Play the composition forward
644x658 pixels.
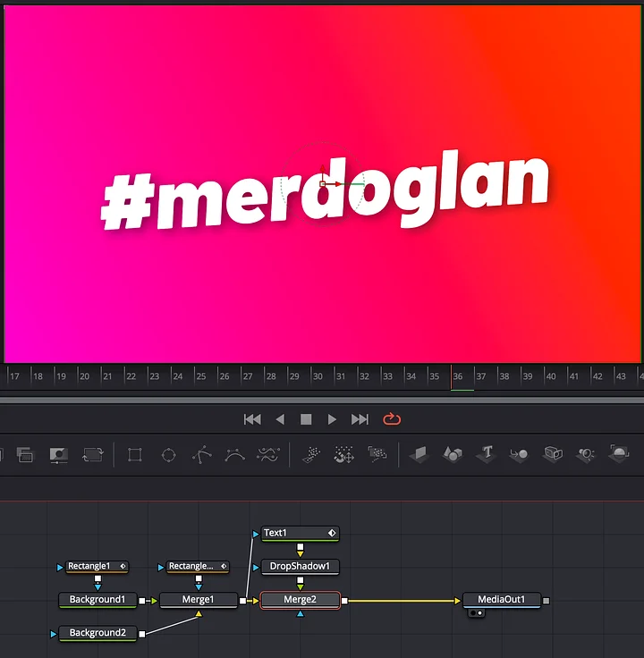pos(332,419)
